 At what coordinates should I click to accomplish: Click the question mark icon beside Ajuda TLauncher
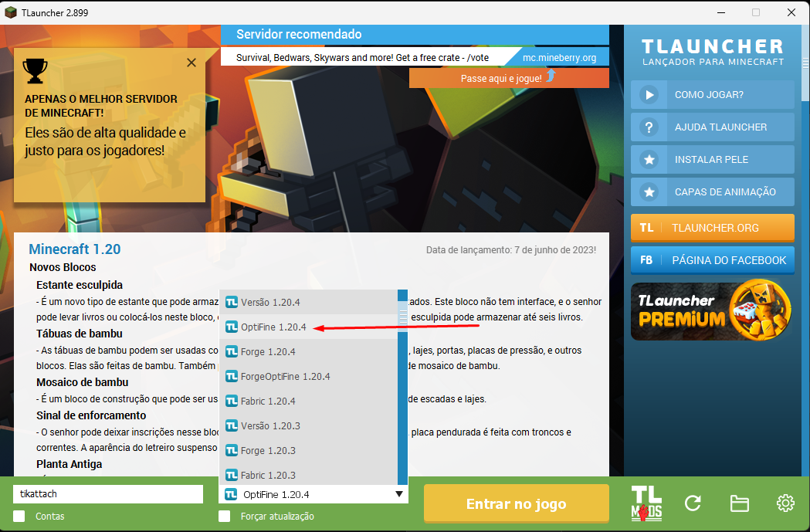pos(649,127)
